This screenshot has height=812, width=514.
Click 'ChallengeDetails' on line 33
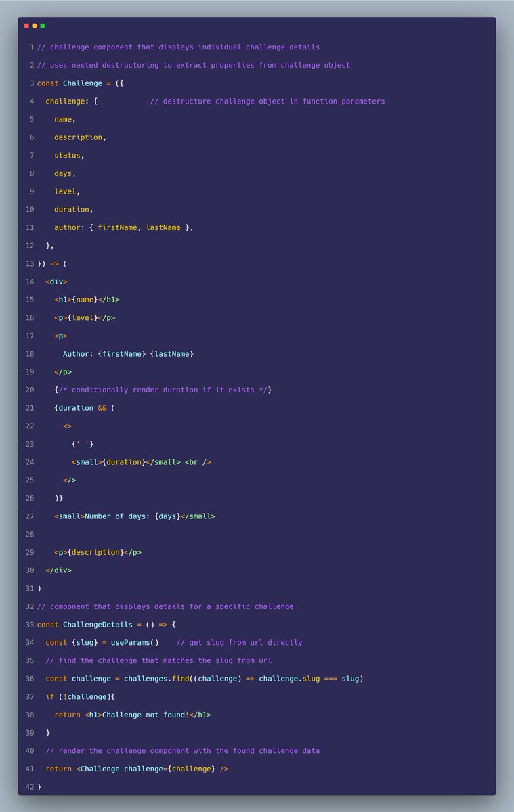tap(98, 625)
